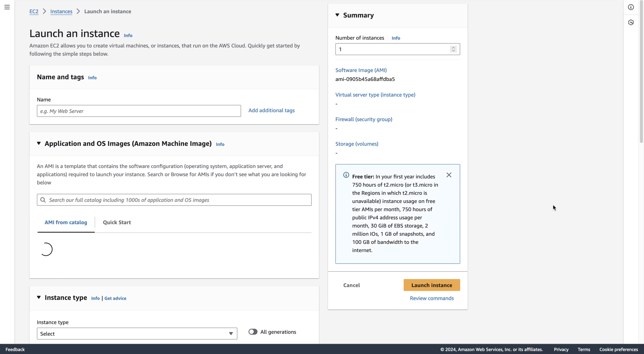Click the hexagon settings icon in right rail
Viewport: 644px width, 354px height.
point(631,23)
